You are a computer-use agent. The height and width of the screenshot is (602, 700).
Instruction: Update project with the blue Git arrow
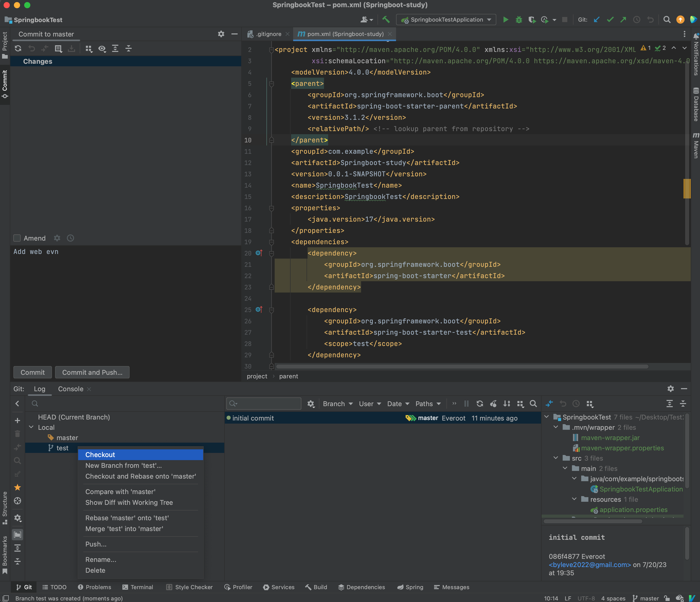(597, 20)
